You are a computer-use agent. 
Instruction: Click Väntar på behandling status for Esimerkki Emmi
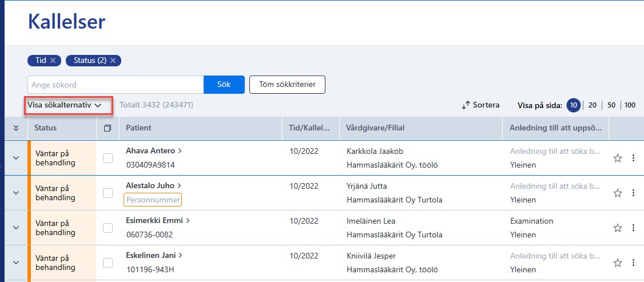click(x=55, y=228)
